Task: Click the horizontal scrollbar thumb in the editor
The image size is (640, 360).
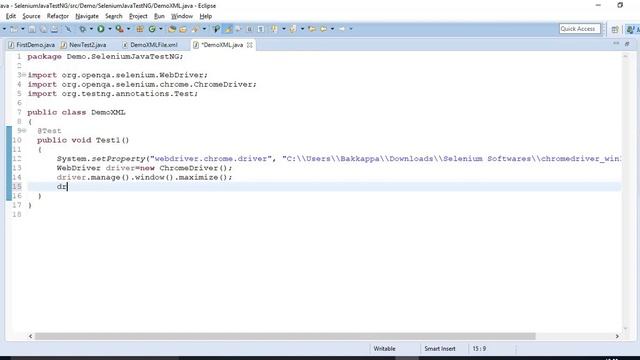Action: point(285,336)
